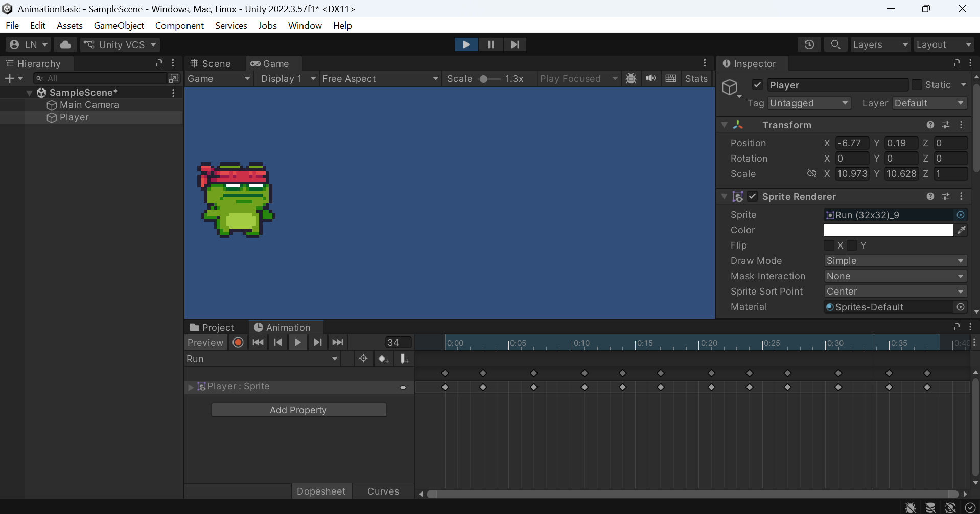This screenshot has height=514, width=980.
Task: Open the Draw Mode dropdown
Action: tap(896, 261)
